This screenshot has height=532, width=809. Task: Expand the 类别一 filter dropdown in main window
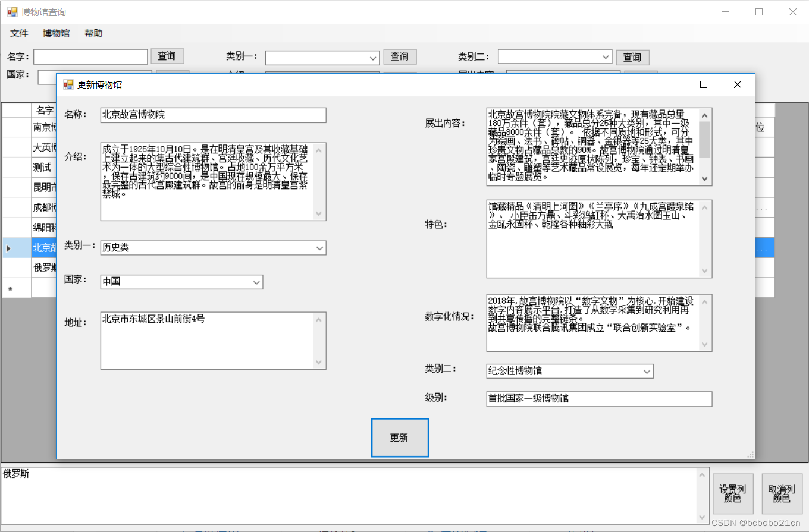[374, 58]
